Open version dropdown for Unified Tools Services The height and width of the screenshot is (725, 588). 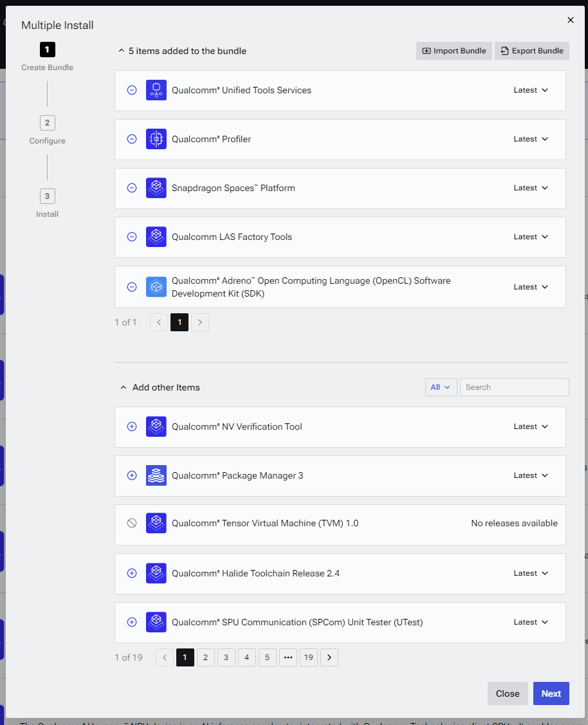coord(531,90)
